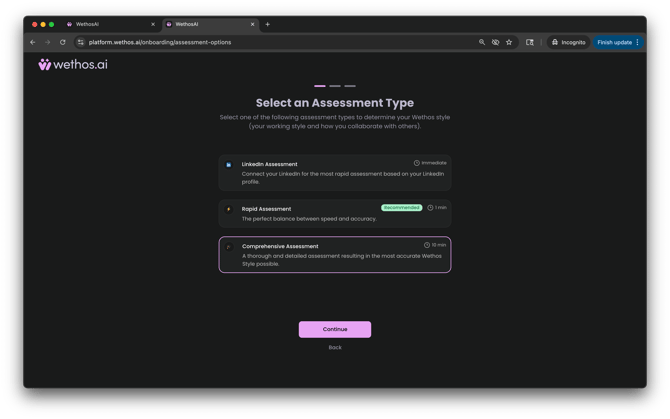
Task: Click the lightning bolt Rapid Assessment icon
Action: pos(229,209)
